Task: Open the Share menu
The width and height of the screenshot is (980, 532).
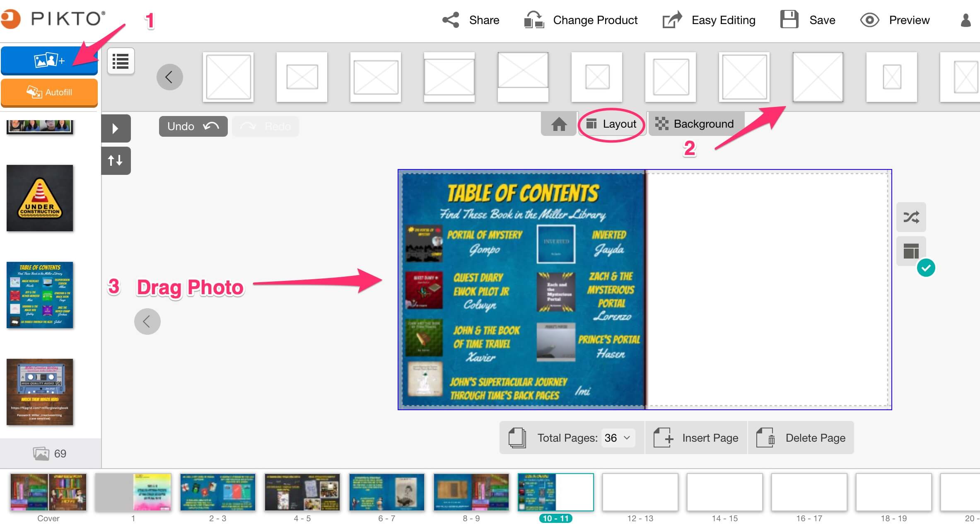Action: [470, 20]
